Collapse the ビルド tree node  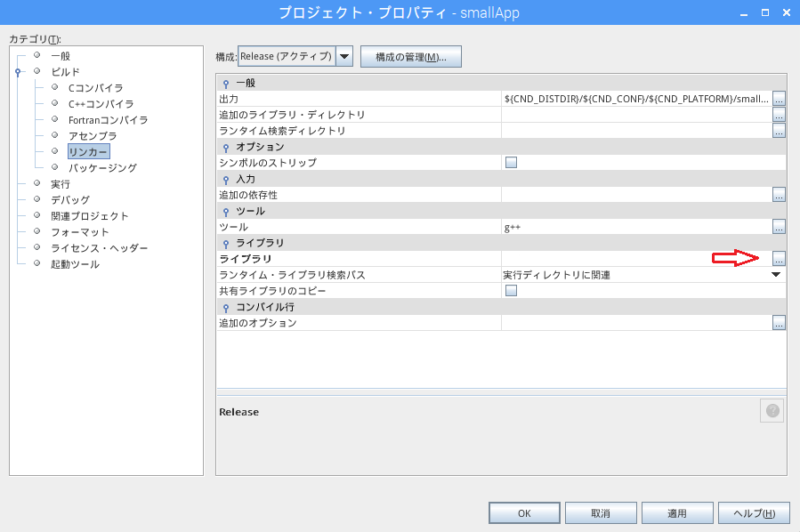point(18,72)
